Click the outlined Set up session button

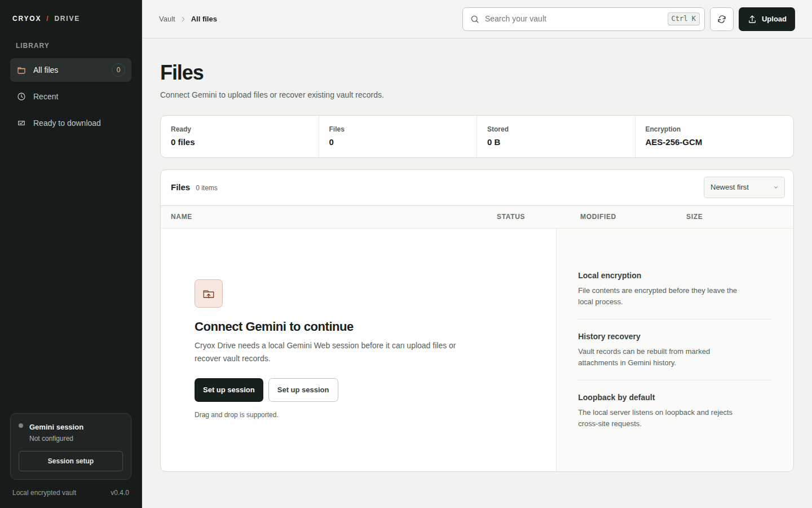pos(303,390)
